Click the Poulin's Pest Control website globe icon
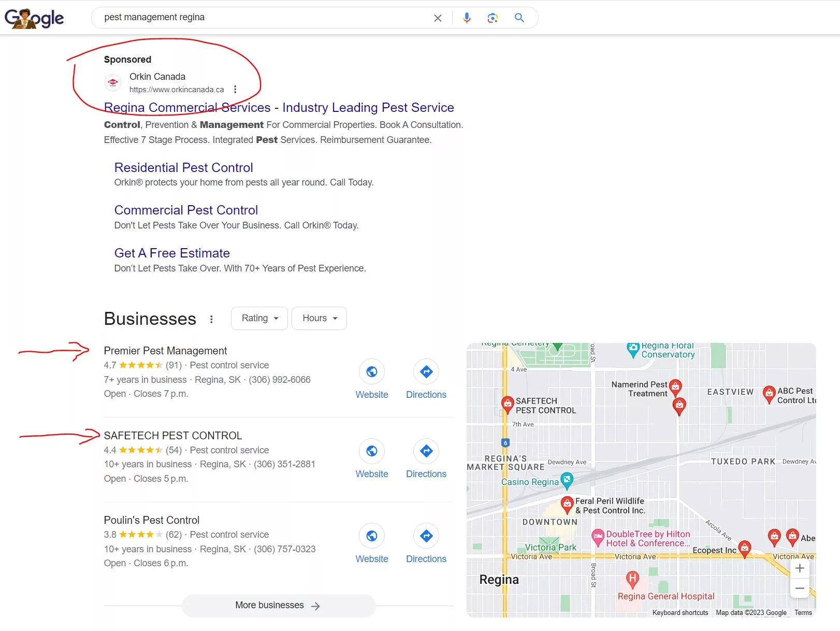This screenshot has height=631, width=840. point(372,536)
